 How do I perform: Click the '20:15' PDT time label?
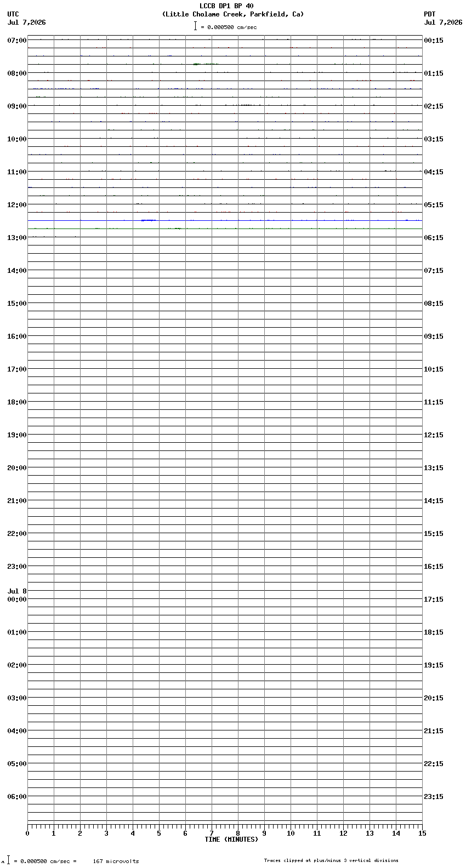pos(434,698)
